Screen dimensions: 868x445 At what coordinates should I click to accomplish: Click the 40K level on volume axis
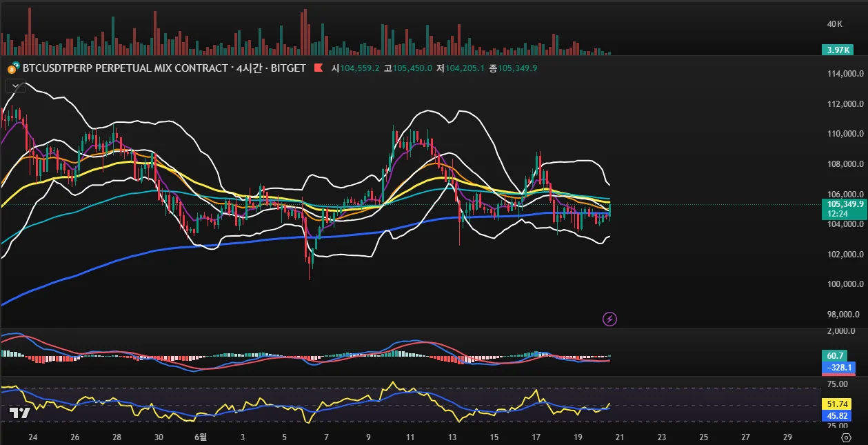835,24
